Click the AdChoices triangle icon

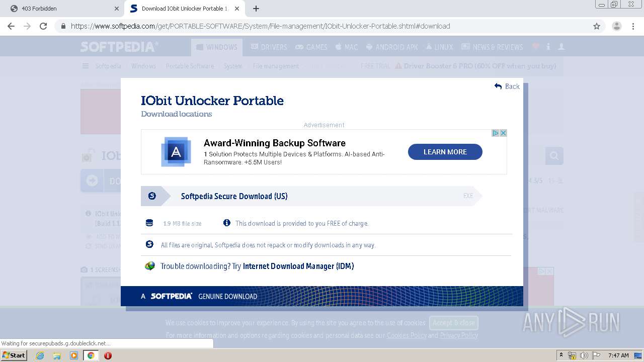coord(496,133)
